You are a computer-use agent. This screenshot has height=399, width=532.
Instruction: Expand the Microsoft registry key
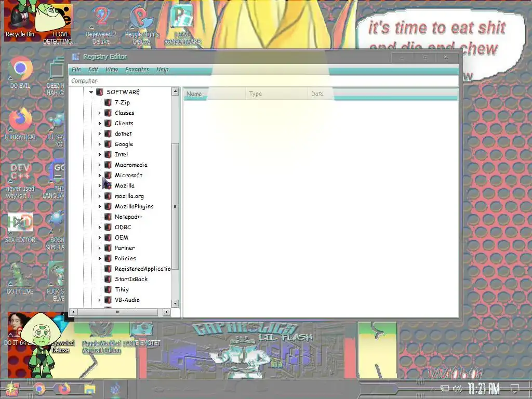coord(99,175)
